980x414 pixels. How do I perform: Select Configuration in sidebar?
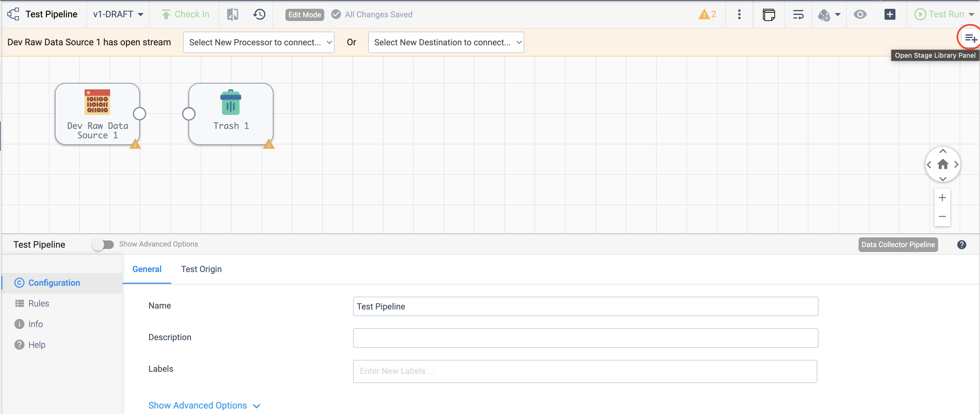pos(54,282)
